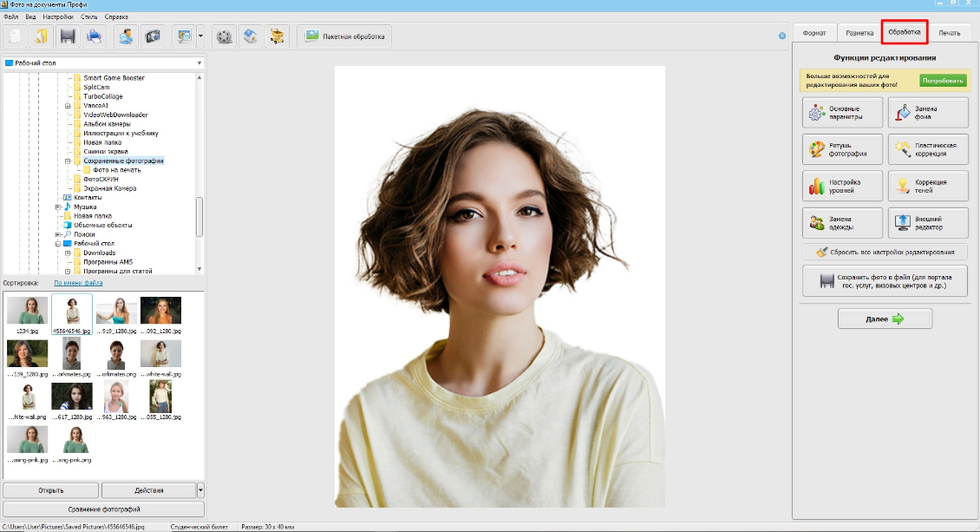This screenshot has height=532, width=980.
Task: Open dropdown arrow next to Действия button
Action: pyautogui.click(x=200, y=490)
